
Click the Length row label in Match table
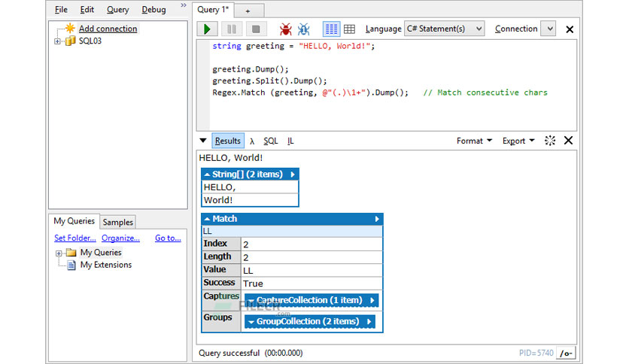(x=221, y=256)
